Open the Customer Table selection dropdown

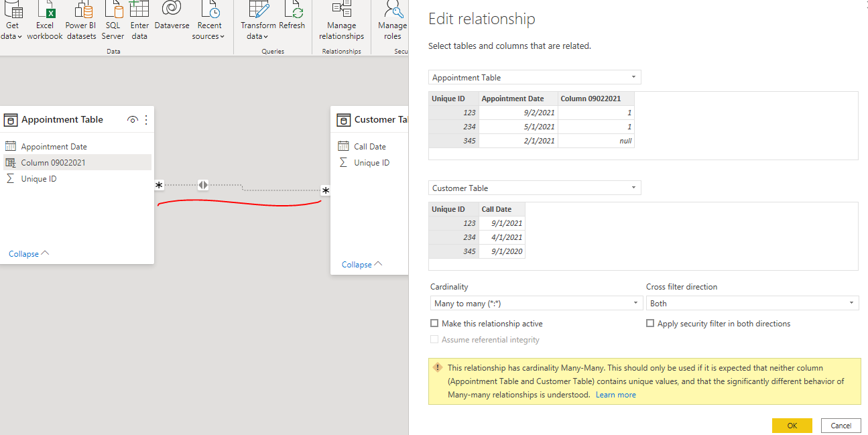pos(535,188)
